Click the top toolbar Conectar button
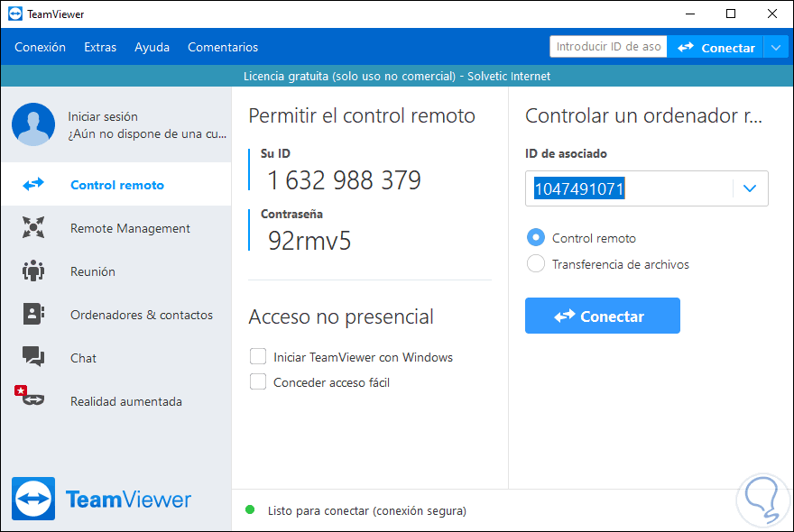The width and height of the screenshot is (794, 532). pyautogui.click(x=716, y=48)
